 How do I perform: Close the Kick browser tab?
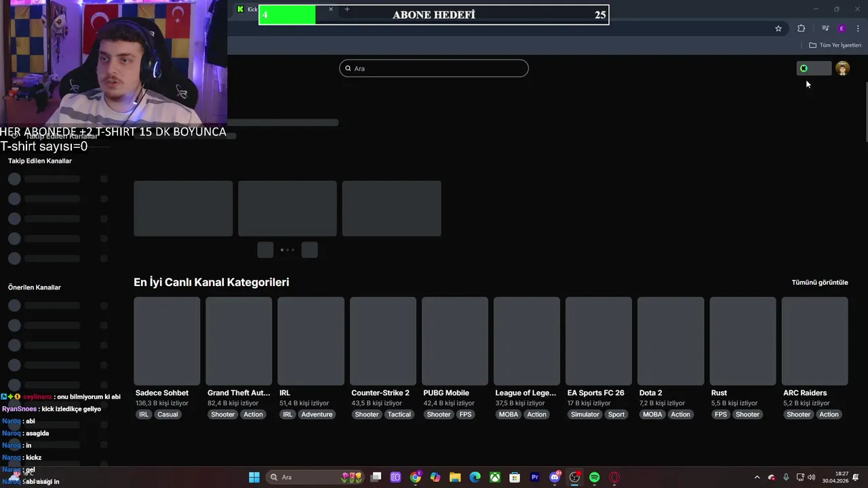tap(331, 9)
